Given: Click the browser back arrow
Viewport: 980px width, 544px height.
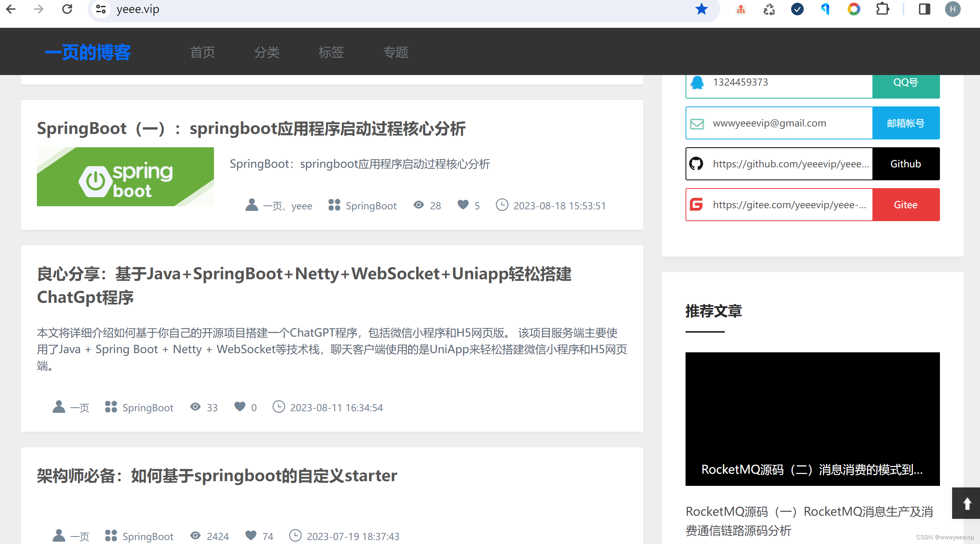Looking at the screenshot, I should point(11,9).
